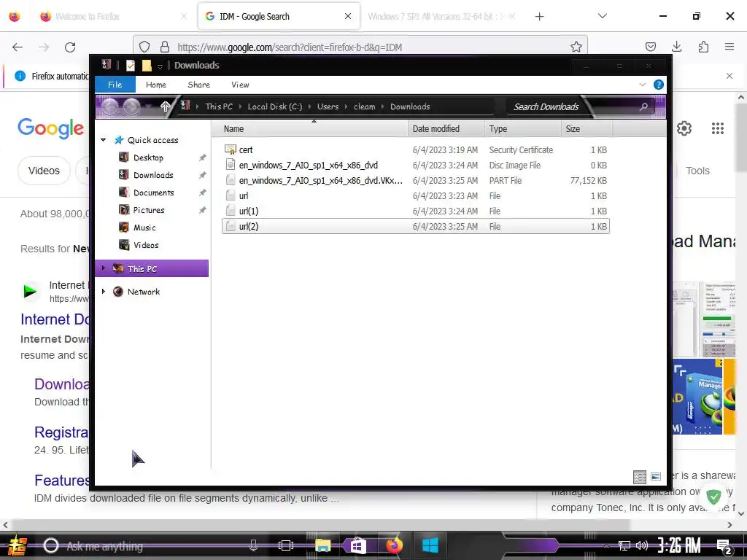
Task: Sort files by Date modified column
Action: pyautogui.click(x=446, y=128)
